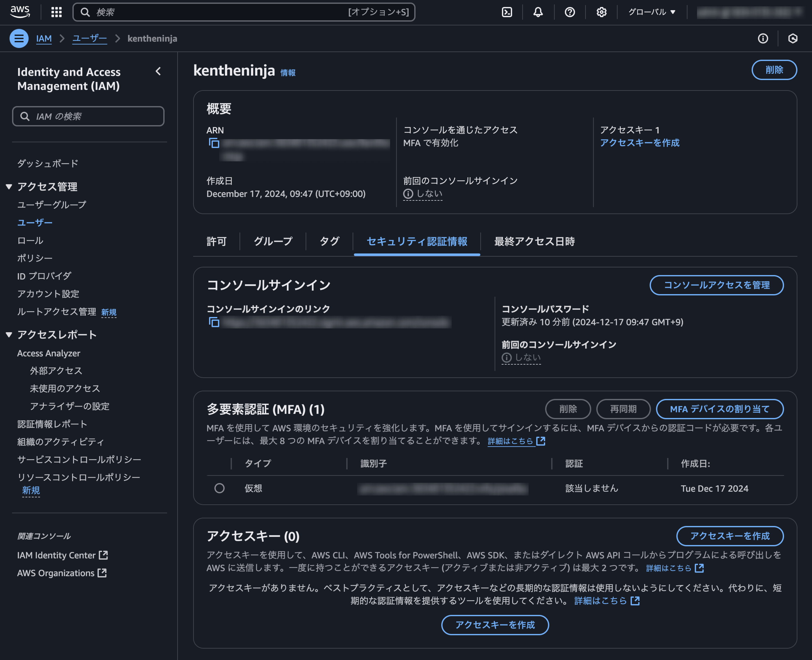Open 組織のアクティビティ in the sidebar
The height and width of the screenshot is (660, 812).
[61, 442]
